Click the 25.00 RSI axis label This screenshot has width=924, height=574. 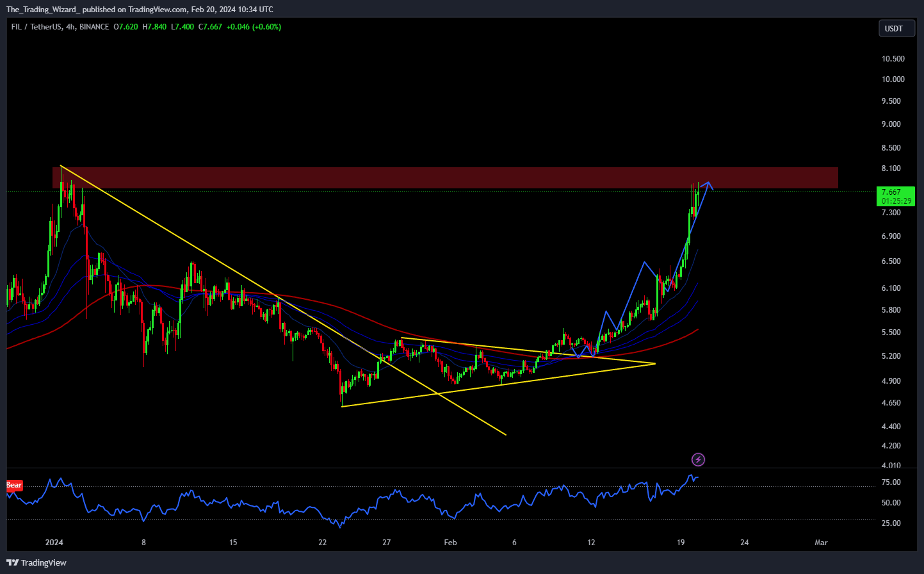891,523
